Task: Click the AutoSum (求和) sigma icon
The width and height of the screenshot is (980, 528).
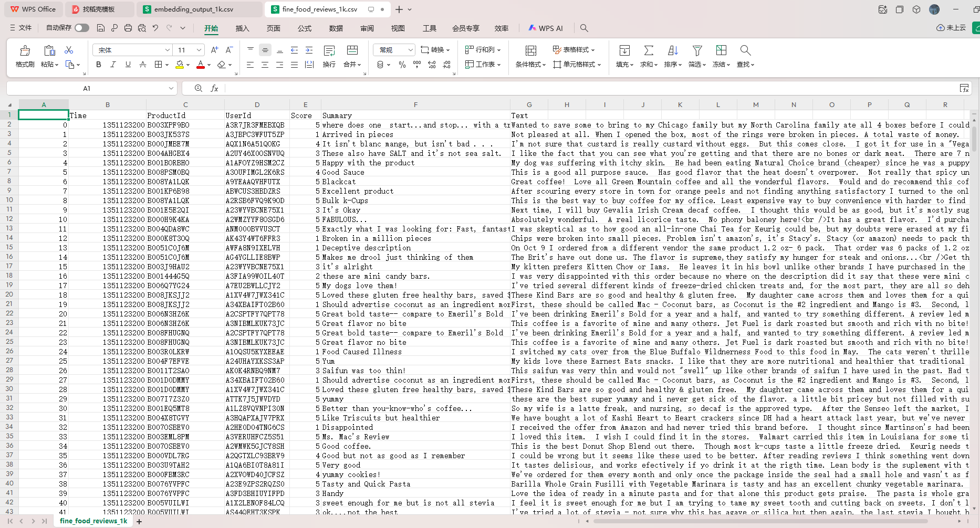Action: pos(649,50)
